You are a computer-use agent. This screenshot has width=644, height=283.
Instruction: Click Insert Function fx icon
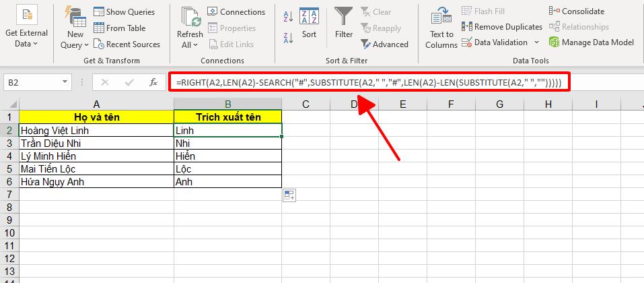(153, 82)
